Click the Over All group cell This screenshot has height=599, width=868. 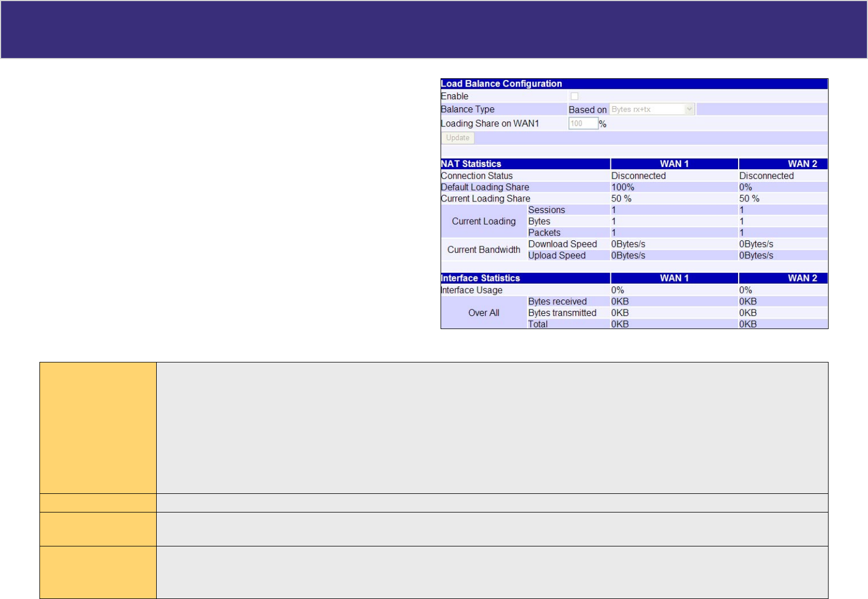pos(484,313)
